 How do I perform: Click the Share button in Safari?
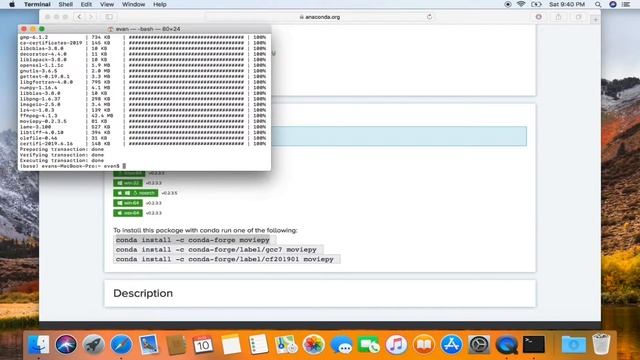pyautogui.click(x=558, y=17)
